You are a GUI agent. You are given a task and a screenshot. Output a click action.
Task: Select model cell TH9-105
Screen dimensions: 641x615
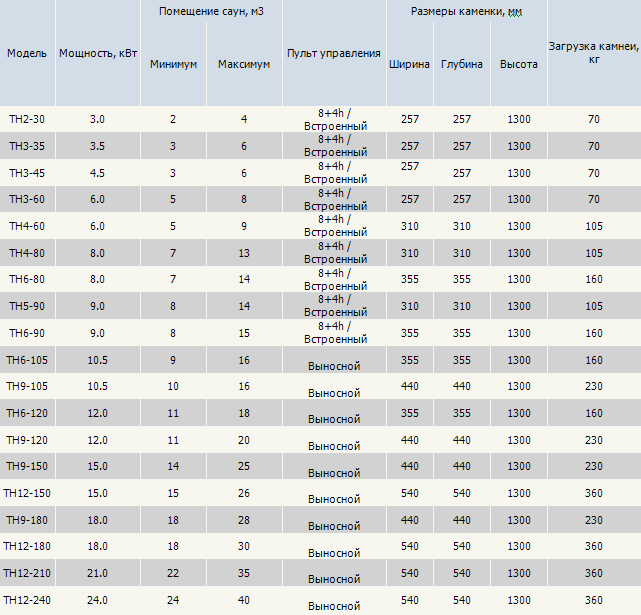(27, 386)
